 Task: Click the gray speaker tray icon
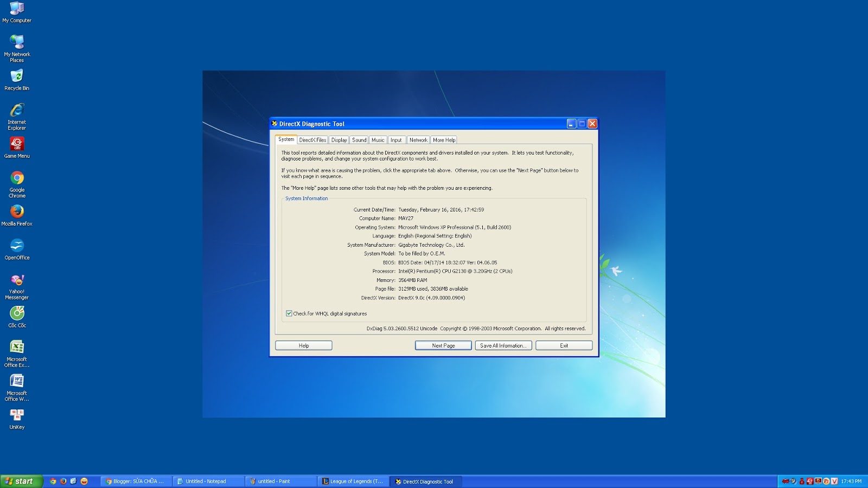[x=793, y=480]
